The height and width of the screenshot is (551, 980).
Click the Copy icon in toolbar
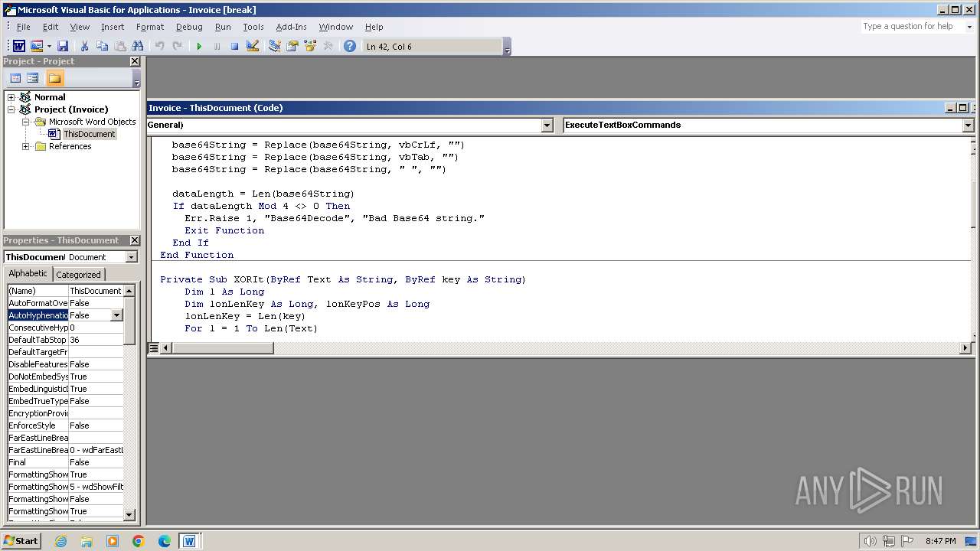[102, 47]
